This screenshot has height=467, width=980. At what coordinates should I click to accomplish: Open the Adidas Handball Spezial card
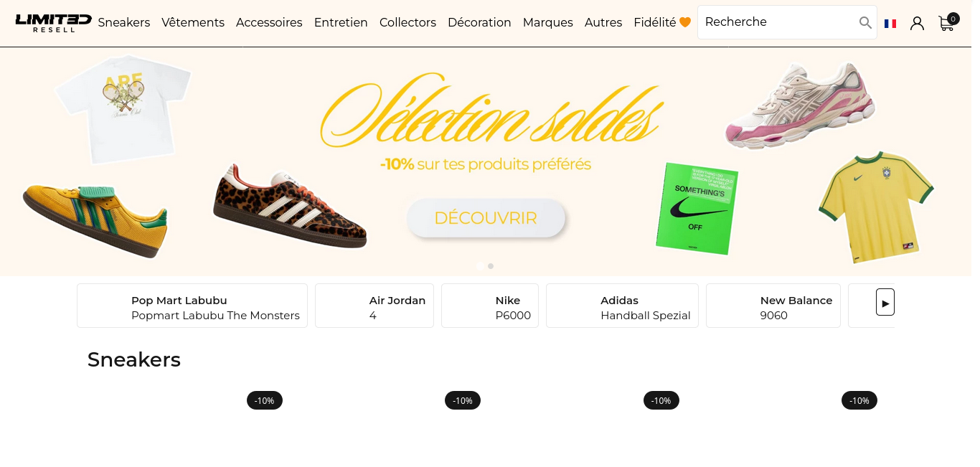point(622,306)
